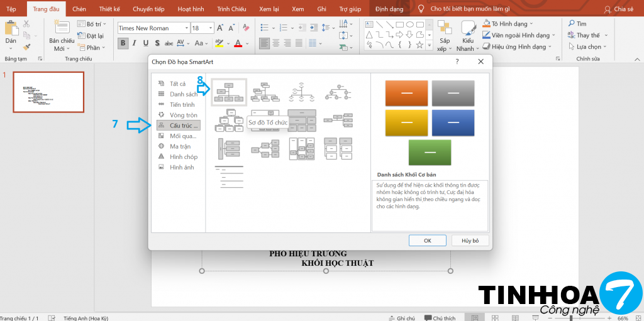The image size is (644, 321).
Task: Toggle Bold formatting button
Action: 123,43
